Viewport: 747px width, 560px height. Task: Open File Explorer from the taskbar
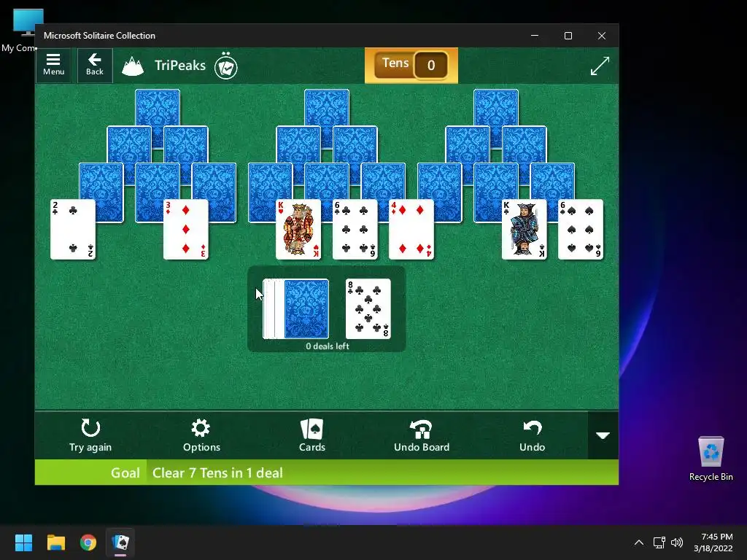coord(55,542)
